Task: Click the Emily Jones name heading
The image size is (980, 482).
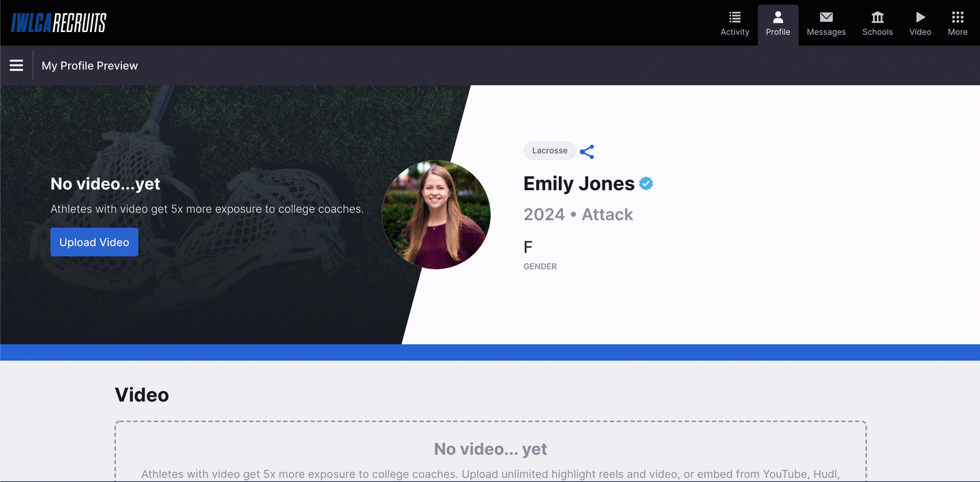Action: click(x=579, y=183)
